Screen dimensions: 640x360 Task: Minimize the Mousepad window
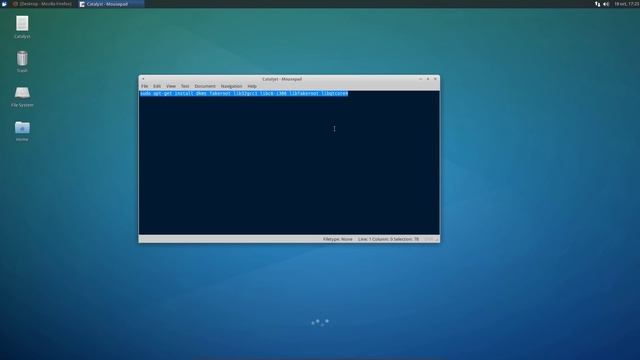point(420,79)
